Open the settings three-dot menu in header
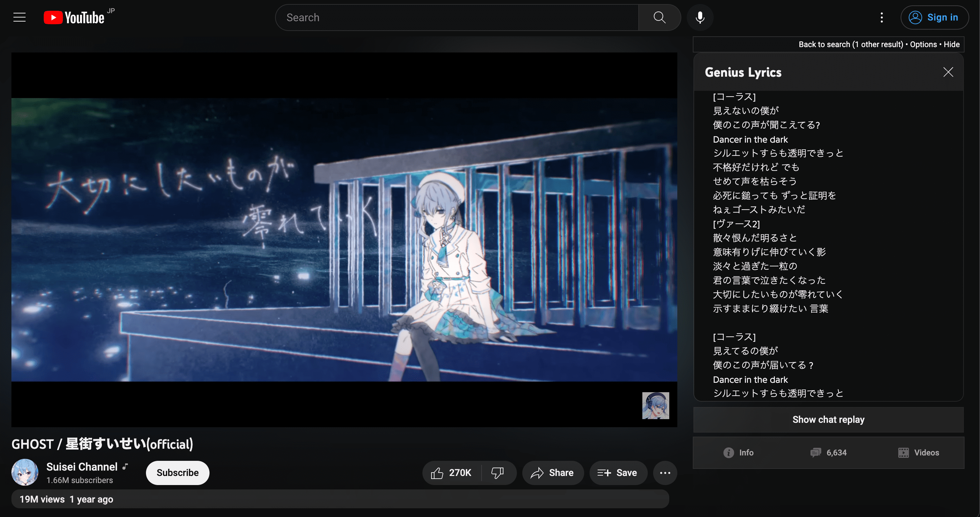This screenshot has height=517, width=980. [x=881, y=17]
